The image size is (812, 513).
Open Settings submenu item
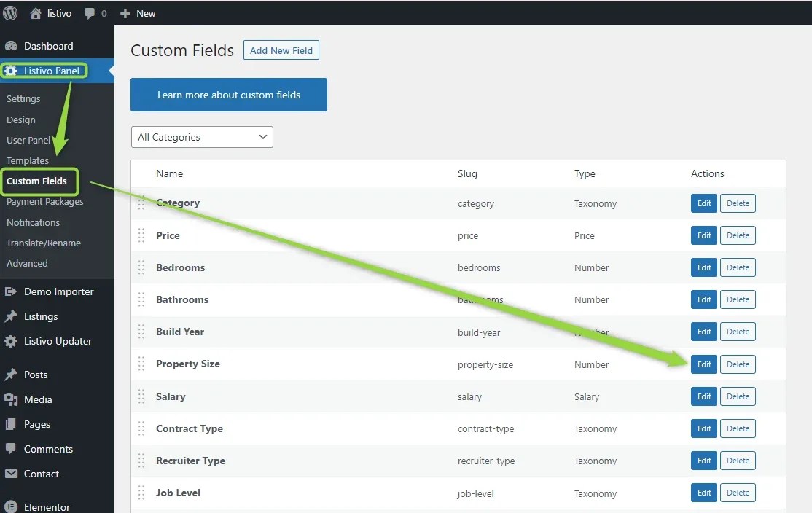23,98
